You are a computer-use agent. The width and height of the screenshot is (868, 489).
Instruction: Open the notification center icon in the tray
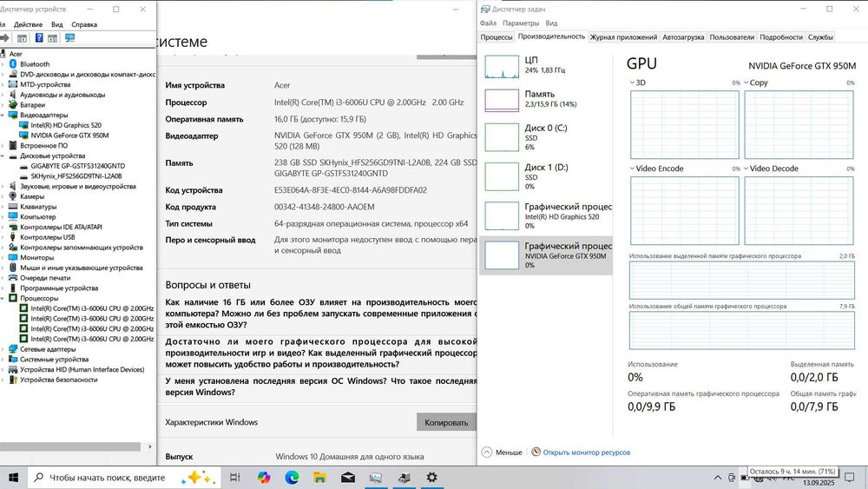849,478
